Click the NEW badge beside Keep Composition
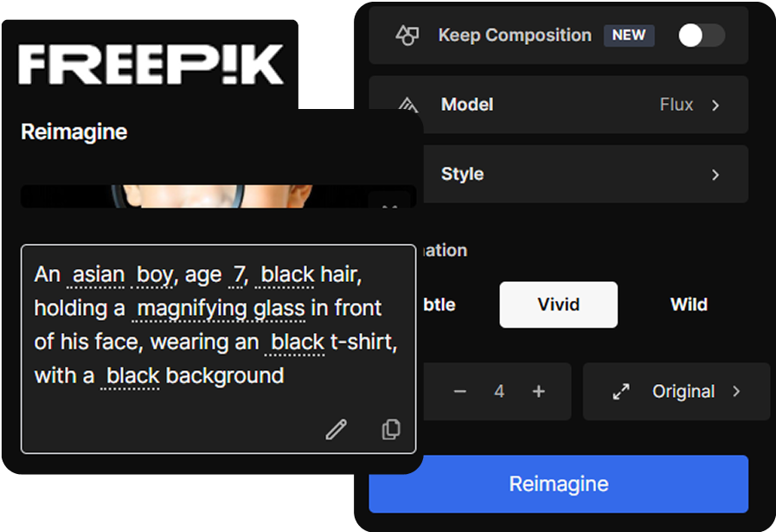Image resolution: width=776 pixels, height=532 pixels. pyautogui.click(x=629, y=35)
